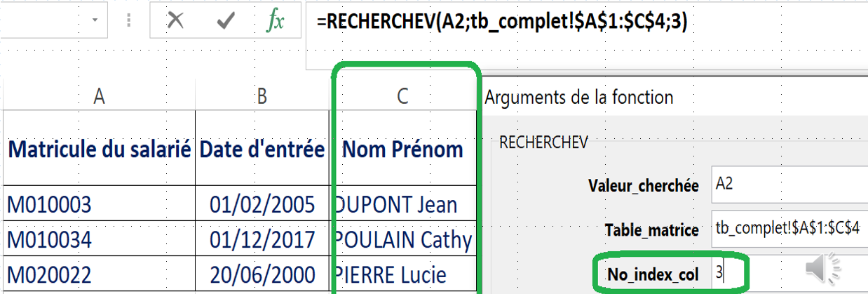Select cell with date 01/12/2017
This screenshot has width=868, height=294.
tap(262, 239)
